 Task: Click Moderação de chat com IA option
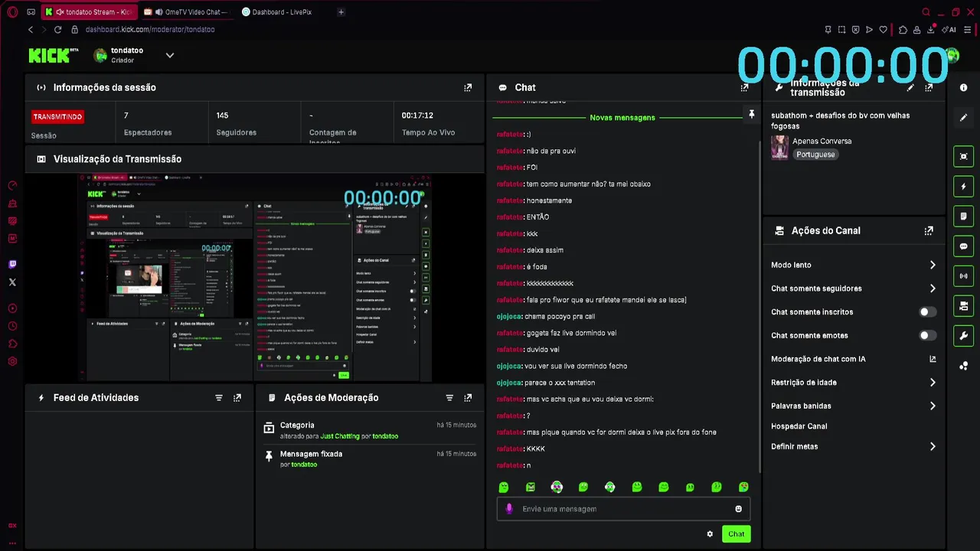tap(818, 359)
